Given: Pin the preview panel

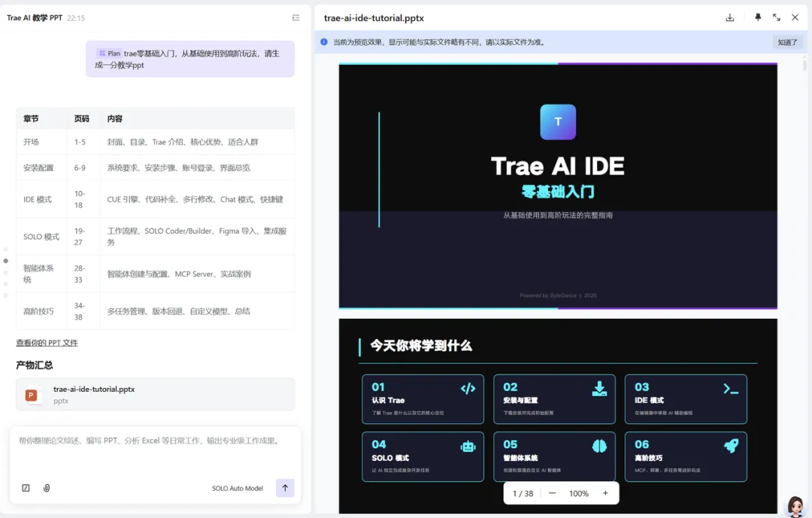Looking at the screenshot, I should coord(758,17).
